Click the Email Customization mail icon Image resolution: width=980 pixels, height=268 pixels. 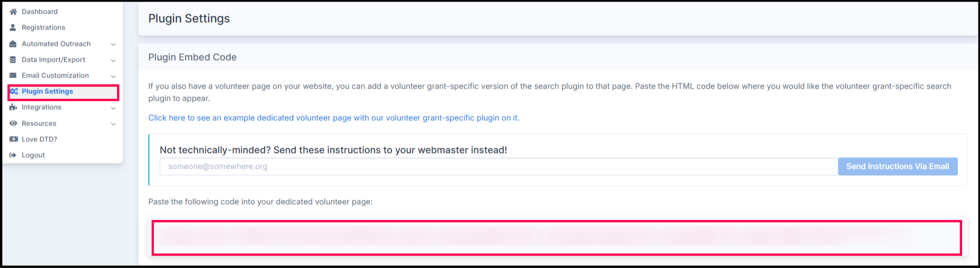(x=13, y=75)
